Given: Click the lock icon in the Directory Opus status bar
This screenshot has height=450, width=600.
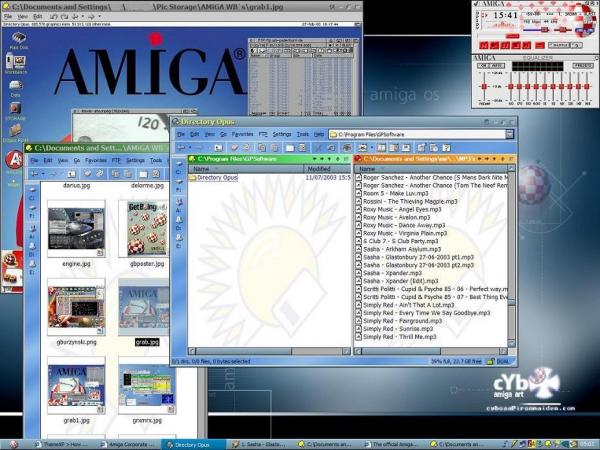Looking at the screenshot, I should coord(490,361).
